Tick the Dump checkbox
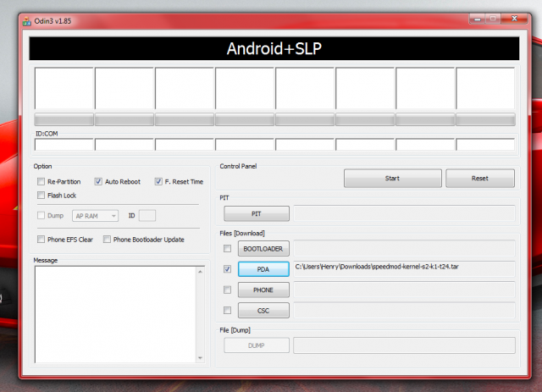The height and width of the screenshot is (392, 542). (41, 215)
